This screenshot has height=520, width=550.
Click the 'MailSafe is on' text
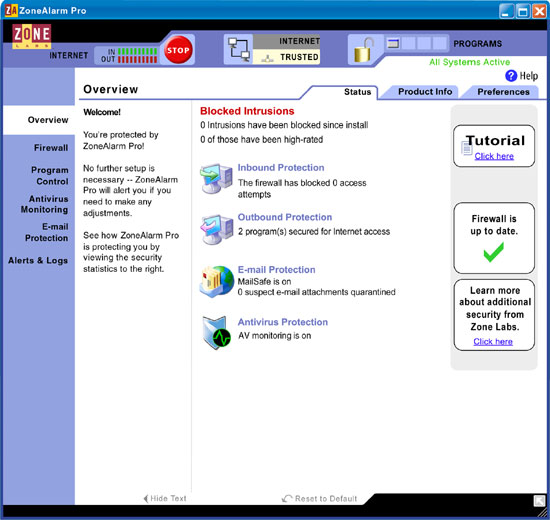(264, 281)
